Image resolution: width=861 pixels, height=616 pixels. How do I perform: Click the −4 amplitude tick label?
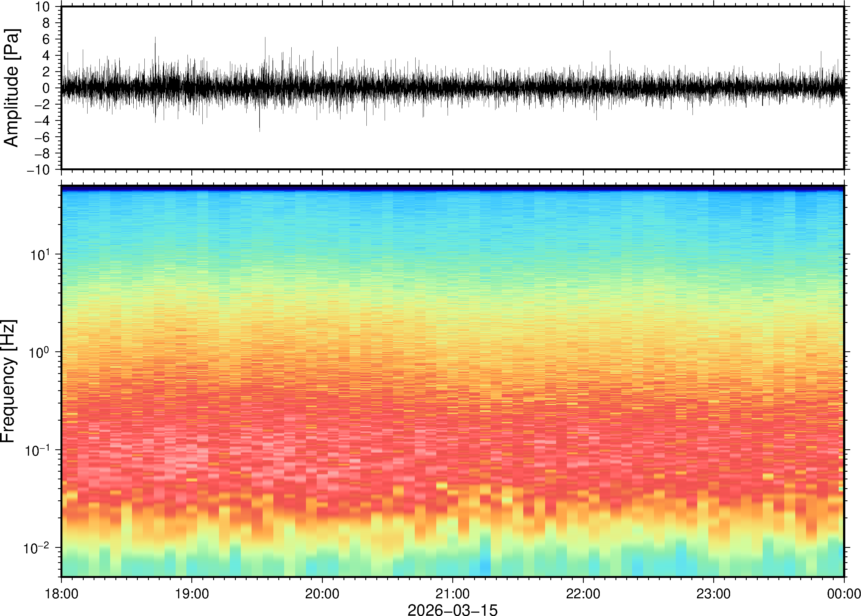click(x=42, y=121)
